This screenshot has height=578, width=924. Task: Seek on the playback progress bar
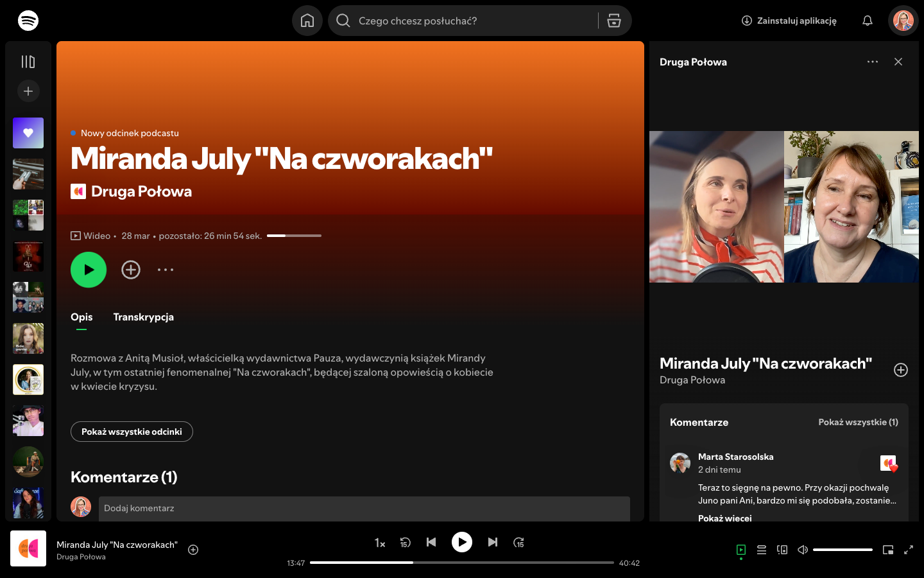point(462,563)
